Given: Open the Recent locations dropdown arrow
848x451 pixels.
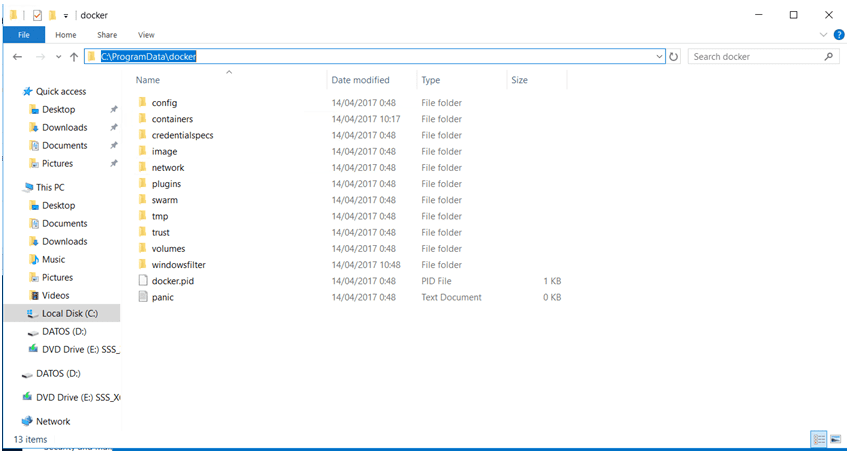Looking at the screenshot, I should (58, 57).
